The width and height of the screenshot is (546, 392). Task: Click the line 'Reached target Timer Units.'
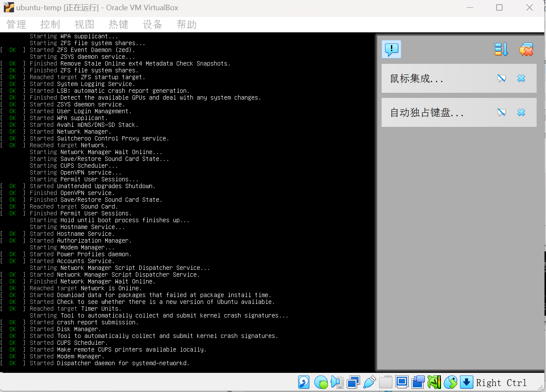75,309
